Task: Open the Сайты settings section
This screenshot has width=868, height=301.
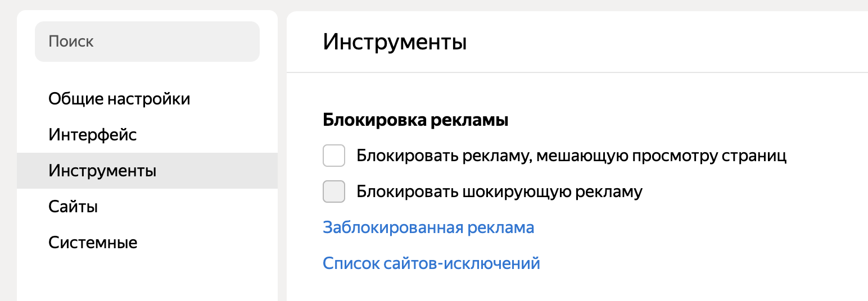Action: pos(73,207)
